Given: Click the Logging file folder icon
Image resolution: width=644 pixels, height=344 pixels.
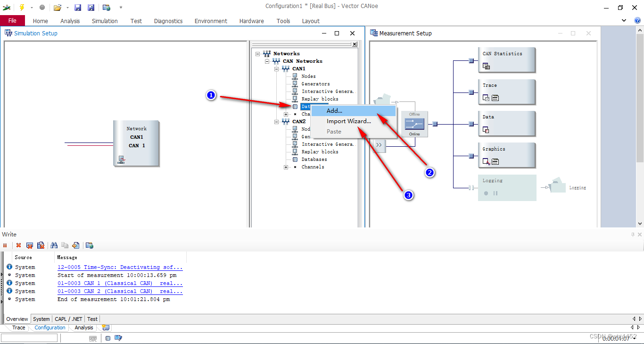Looking at the screenshot, I should click(x=557, y=185).
